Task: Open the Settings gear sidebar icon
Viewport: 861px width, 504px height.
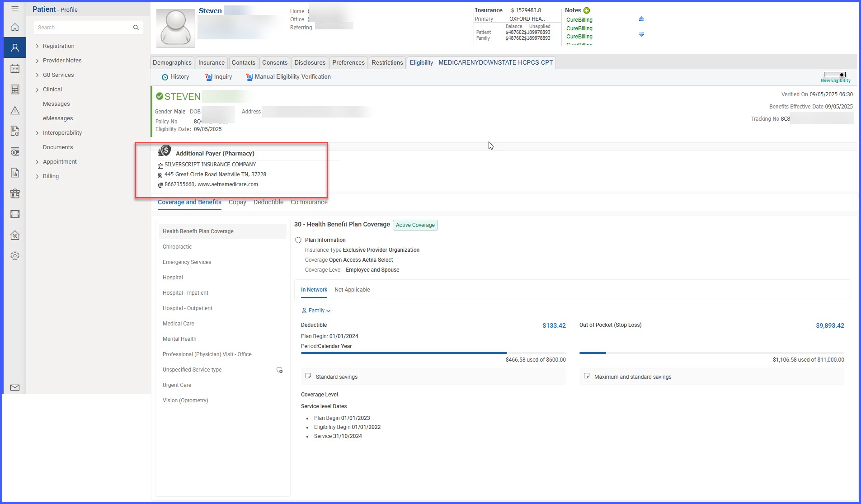Action: [x=15, y=256]
